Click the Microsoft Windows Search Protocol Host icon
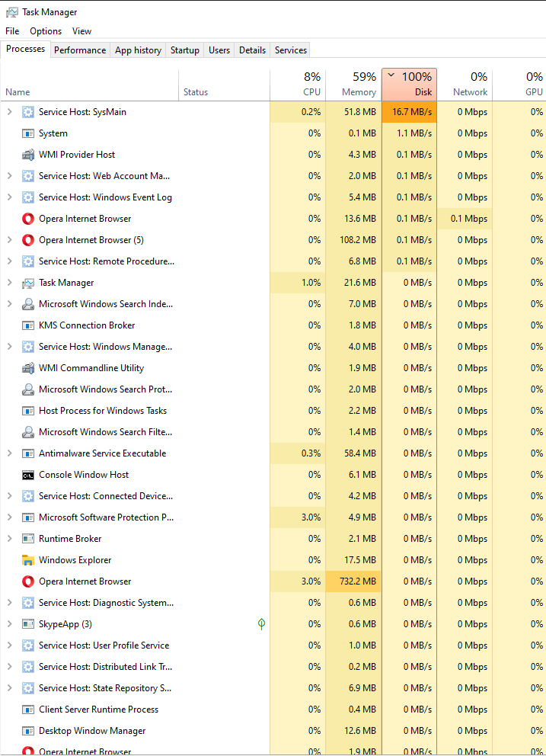This screenshot has height=756, width=546. point(28,389)
